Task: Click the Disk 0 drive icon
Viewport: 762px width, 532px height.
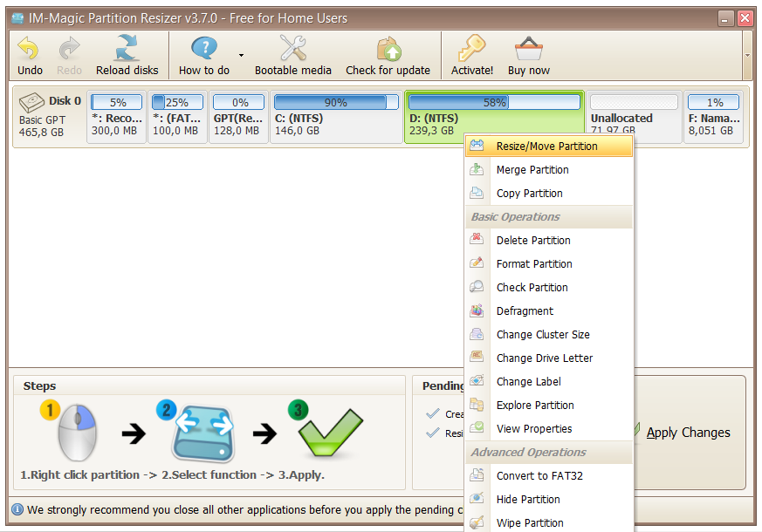Action: click(x=32, y=102)
